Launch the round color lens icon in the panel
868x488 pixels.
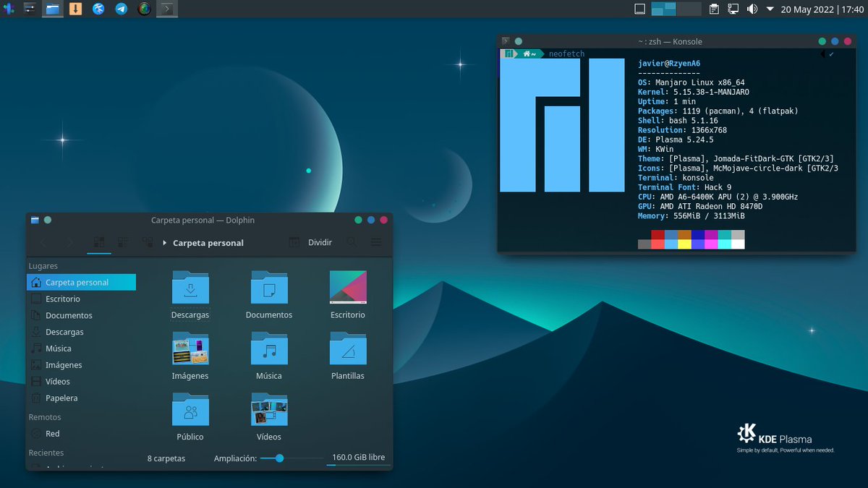point(144,9)
